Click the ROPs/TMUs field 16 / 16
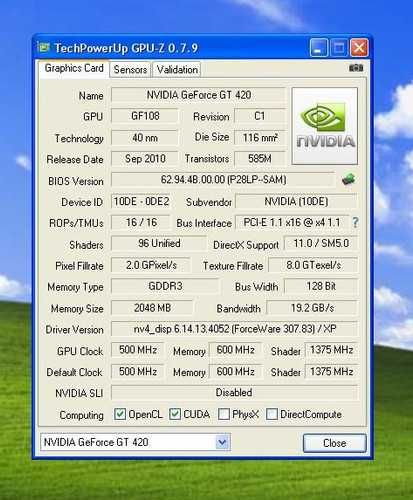Image resolution: width=413 pixels, height=500 pixels. click(x=141, y=222)
